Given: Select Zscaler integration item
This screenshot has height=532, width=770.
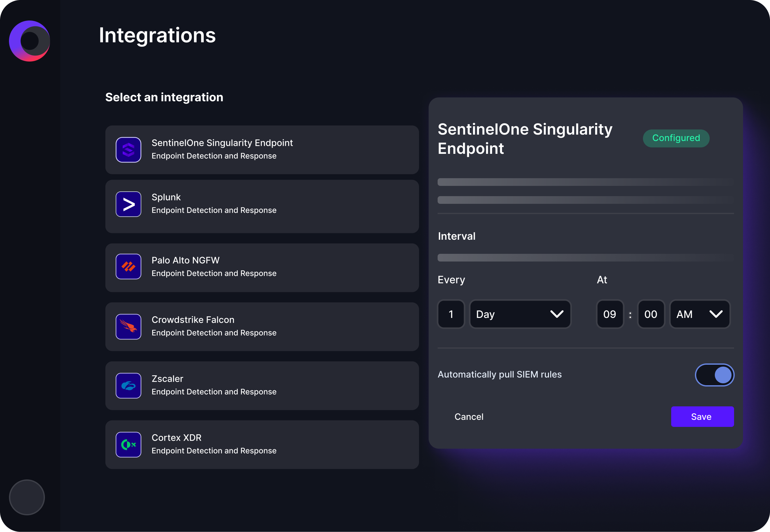Looking at the screenshot, I should click(x=262, y=386).
